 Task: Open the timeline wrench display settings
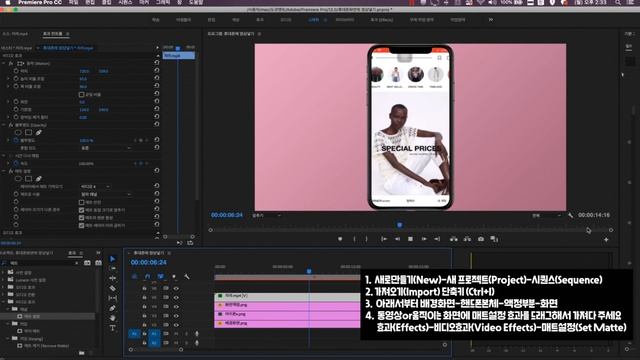(x=187, y=277)
